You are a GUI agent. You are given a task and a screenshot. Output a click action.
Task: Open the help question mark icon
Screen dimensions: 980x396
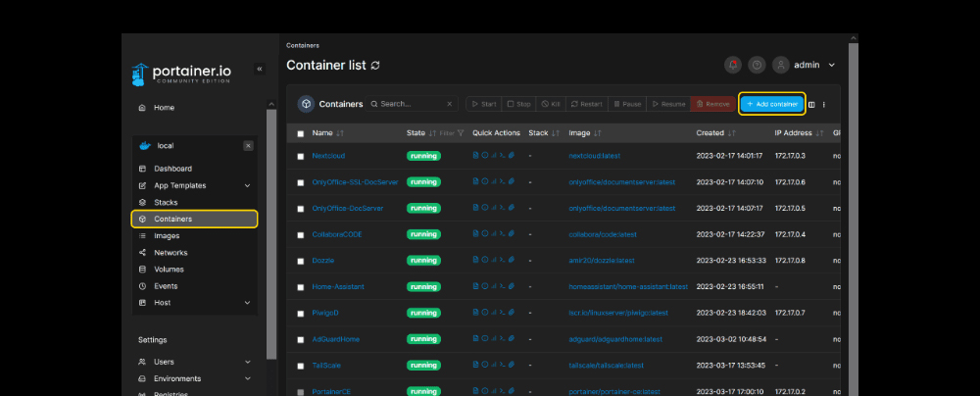point(757,65)
